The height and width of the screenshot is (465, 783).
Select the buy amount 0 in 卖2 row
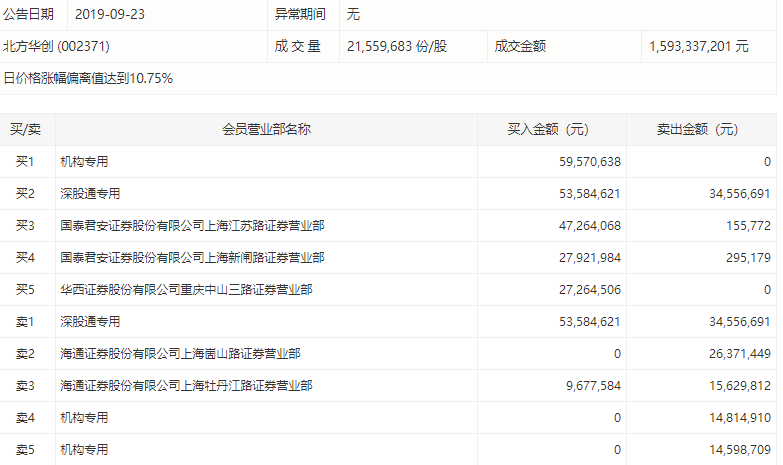pyautogui.click(x=617, y=354)
